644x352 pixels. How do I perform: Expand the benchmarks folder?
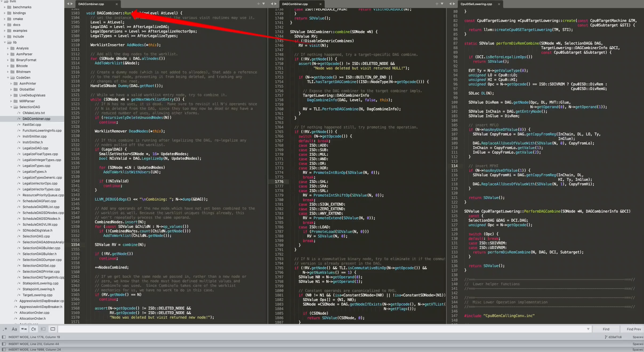click(5, 7)
